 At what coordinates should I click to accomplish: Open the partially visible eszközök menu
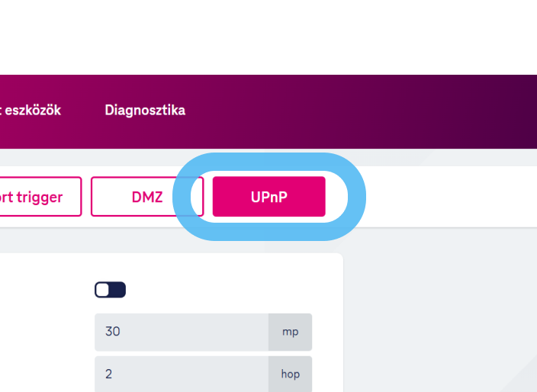32,111
